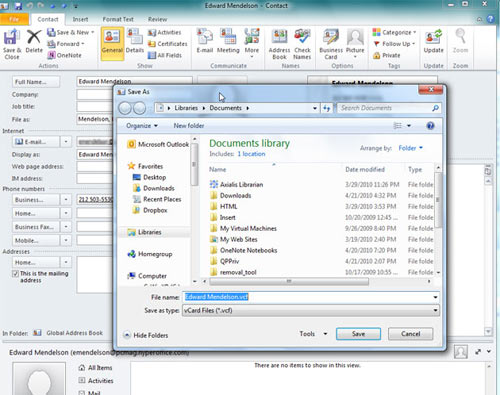500x395 pixels.
Task: View Certificates for contact
Action: coord(167,44)
